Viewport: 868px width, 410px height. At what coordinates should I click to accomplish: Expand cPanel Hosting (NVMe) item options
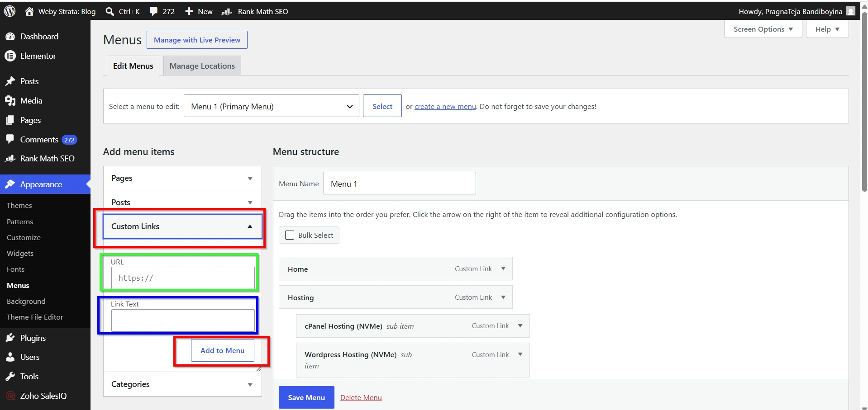520,325
